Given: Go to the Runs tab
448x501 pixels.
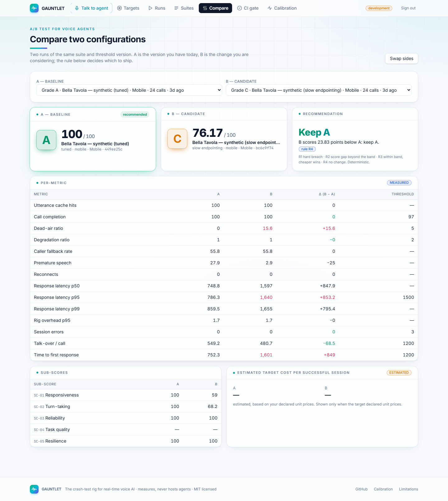Looking at the screenshot, I should [157, 8].
